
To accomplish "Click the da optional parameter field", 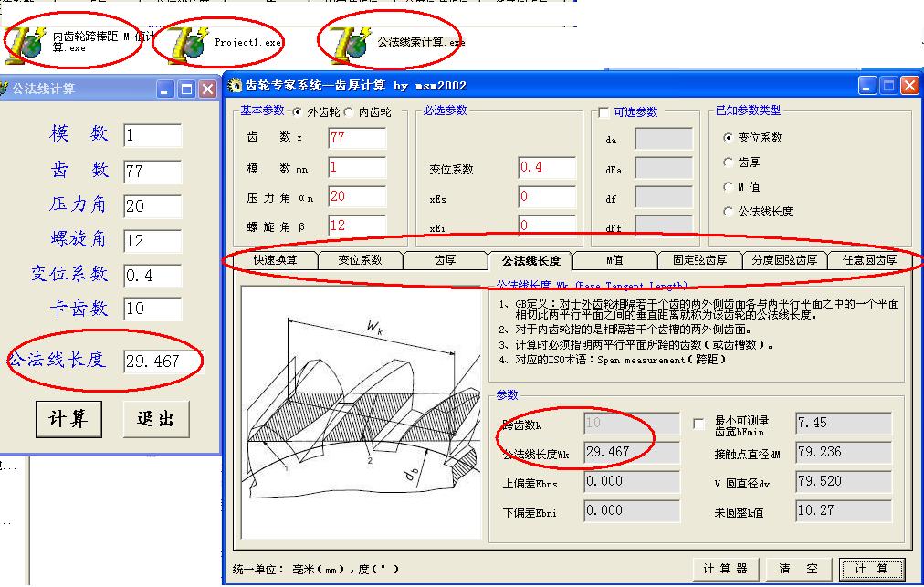I will click(664, 139).
